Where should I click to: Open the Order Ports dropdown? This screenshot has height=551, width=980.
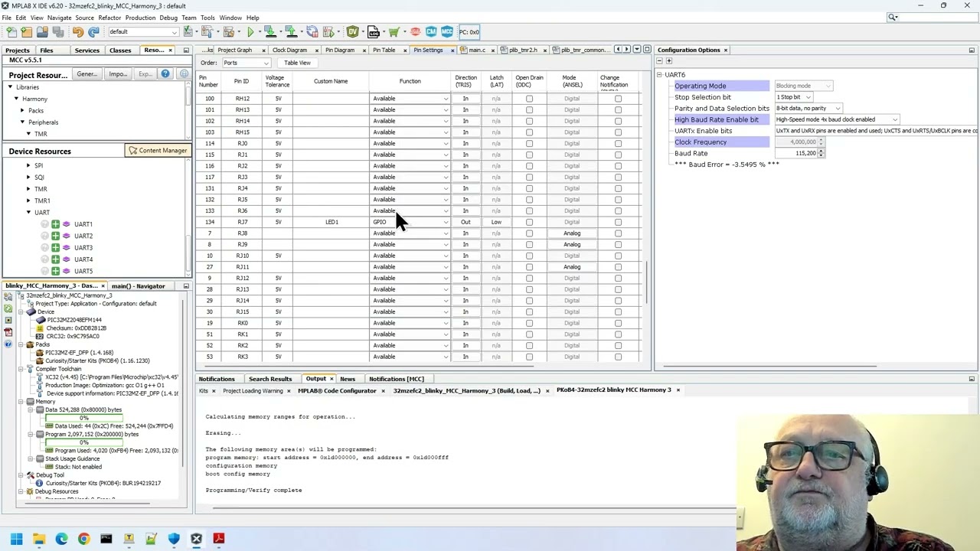[x=245, y=63]
